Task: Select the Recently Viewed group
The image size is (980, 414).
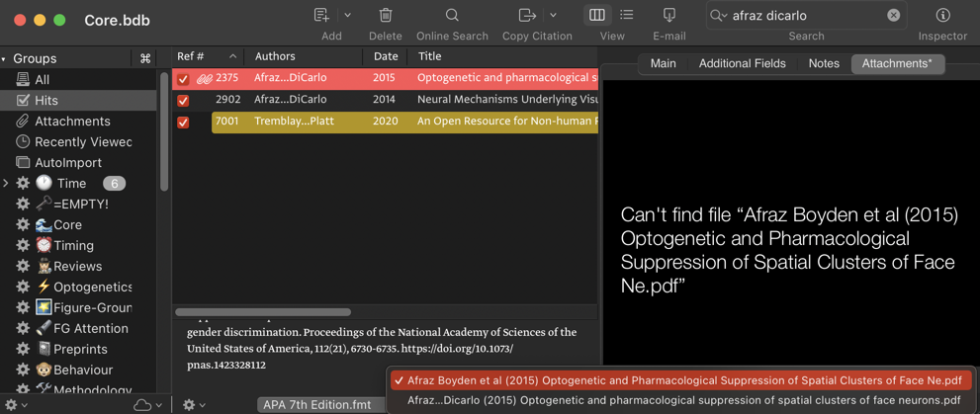Action: click(78, 141)
